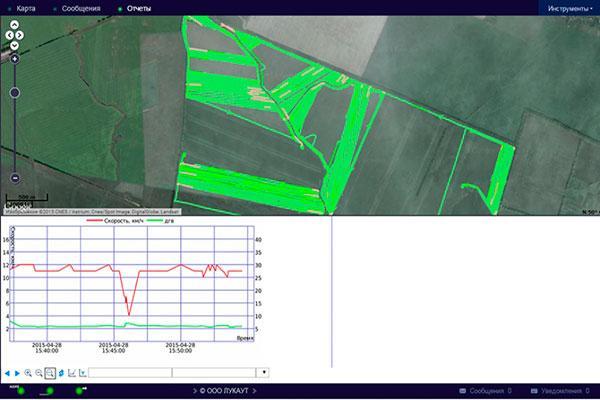Screen dimensions: 600x400
Task: Click the second green status indicator in footer
Action: coord(49,391)
